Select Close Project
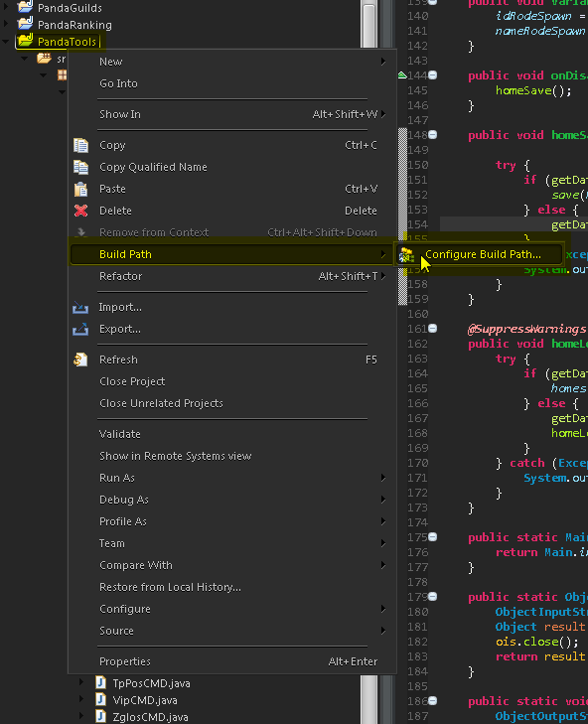This screenshot has width=588, height=724. coord(232,381)
